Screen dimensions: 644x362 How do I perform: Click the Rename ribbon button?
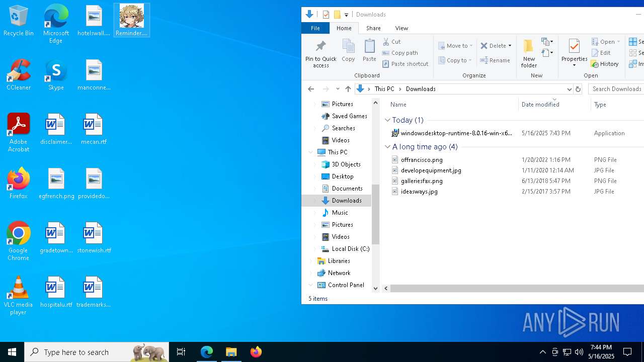495,60
